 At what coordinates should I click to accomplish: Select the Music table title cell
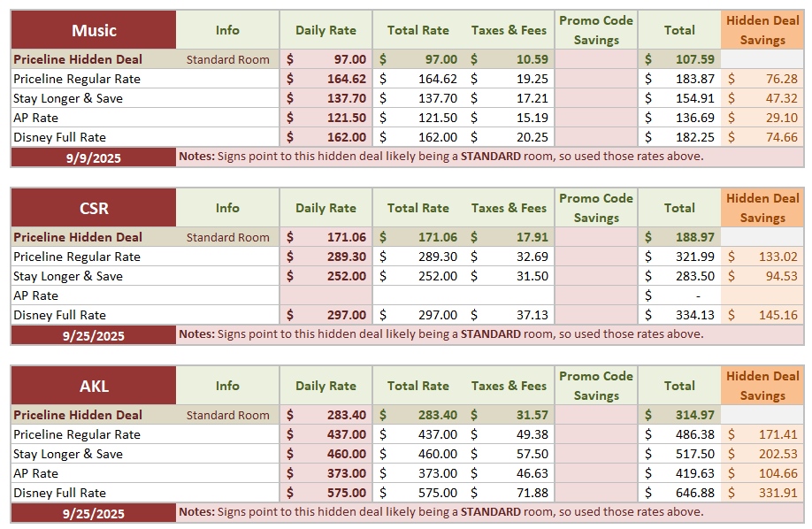[x=94, y=30]
